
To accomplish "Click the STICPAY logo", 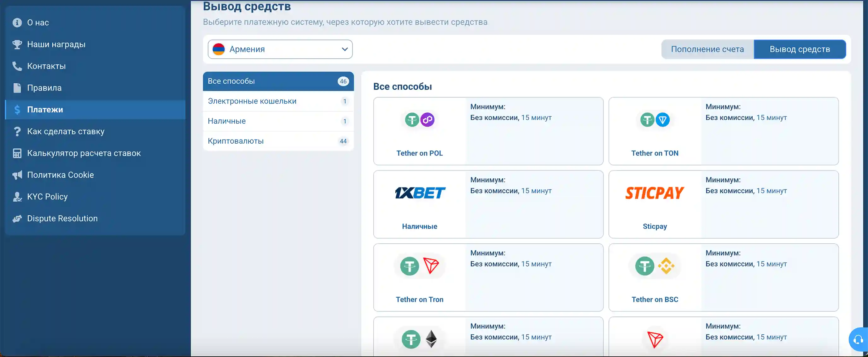I will coord(655,193).
